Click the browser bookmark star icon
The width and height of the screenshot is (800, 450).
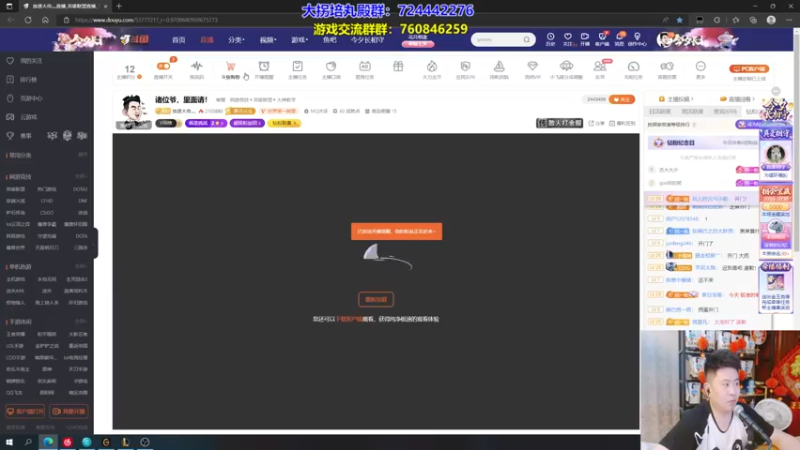tap(680, 20)
